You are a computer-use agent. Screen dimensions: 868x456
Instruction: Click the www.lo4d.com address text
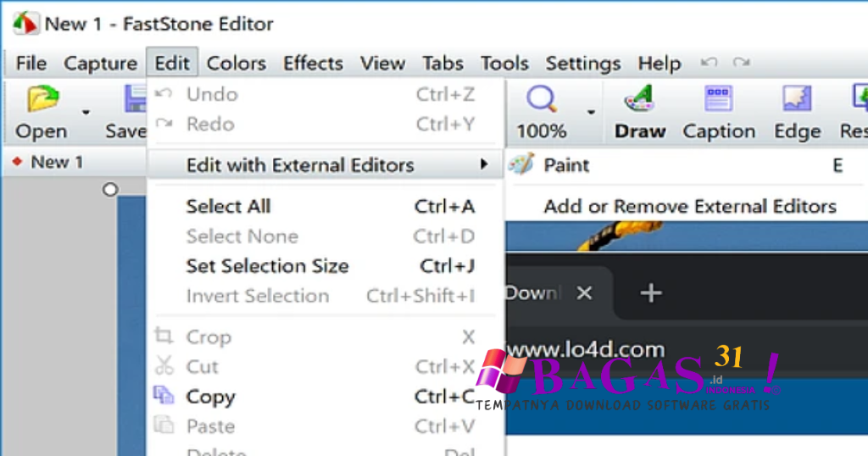(586, 350)
